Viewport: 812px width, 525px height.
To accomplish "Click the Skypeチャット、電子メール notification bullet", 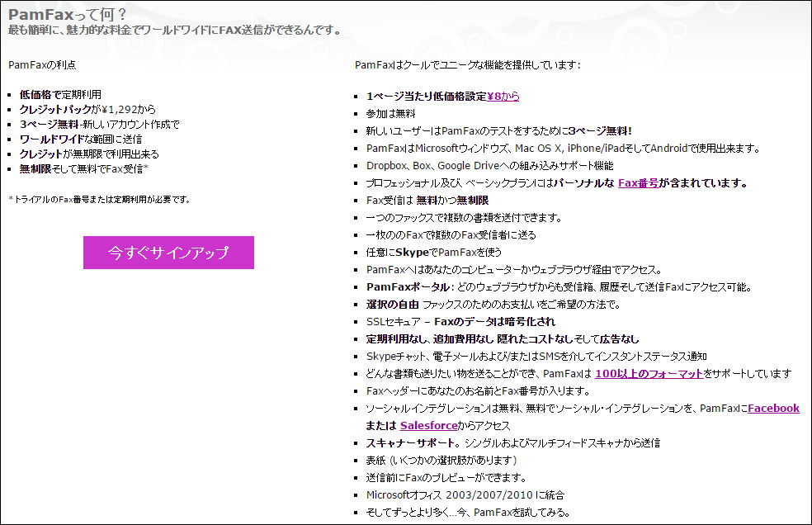I will [x=536, y=357].
